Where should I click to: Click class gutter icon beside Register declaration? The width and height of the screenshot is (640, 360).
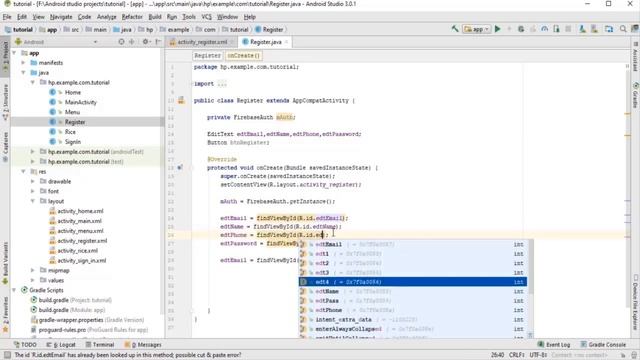pos(181,100)
